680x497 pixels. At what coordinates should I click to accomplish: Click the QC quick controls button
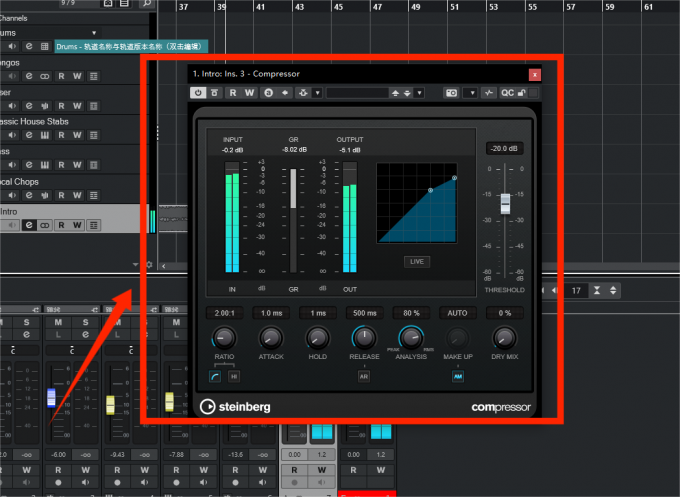click(507, 93)
